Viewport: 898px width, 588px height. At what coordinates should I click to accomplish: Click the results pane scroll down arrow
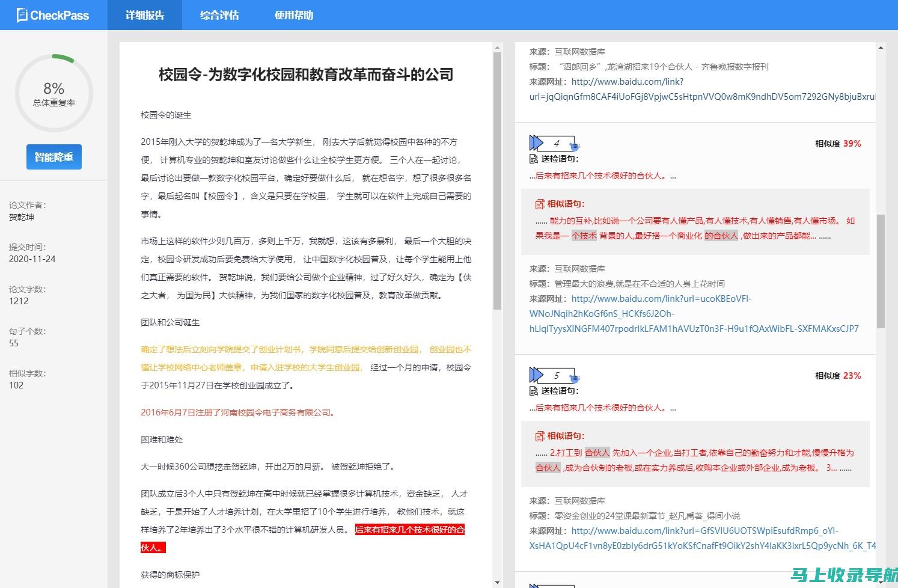point(881,583)
